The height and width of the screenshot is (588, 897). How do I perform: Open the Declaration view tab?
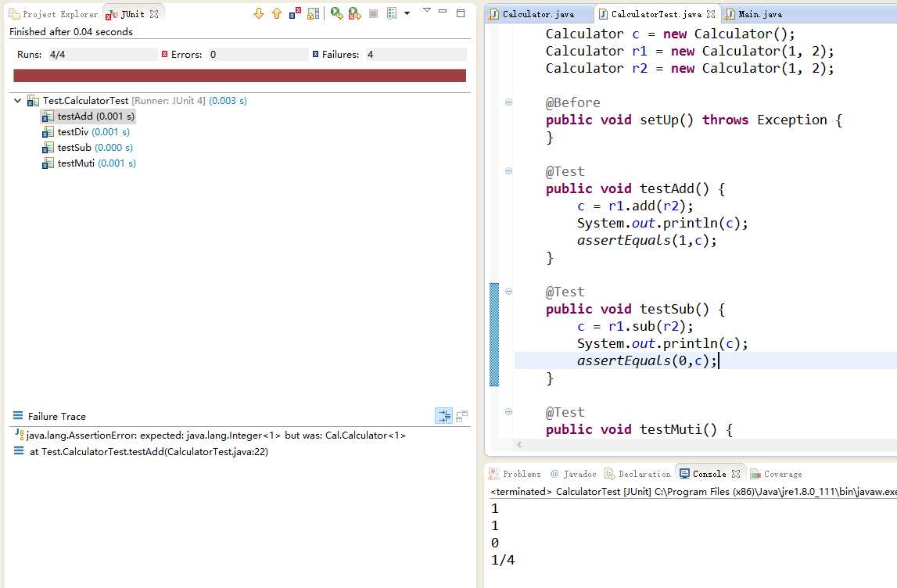click(638, 474)
